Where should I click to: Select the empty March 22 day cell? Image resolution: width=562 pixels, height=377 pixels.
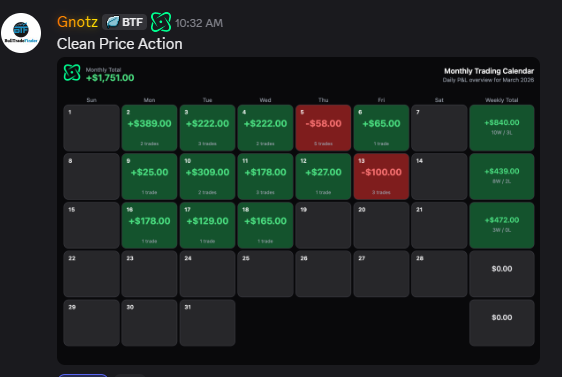pyautogui.click(x=91, y=274)
